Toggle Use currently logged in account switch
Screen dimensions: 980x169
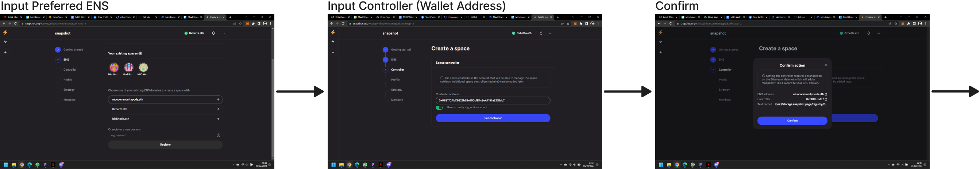[x=439, y=108]
